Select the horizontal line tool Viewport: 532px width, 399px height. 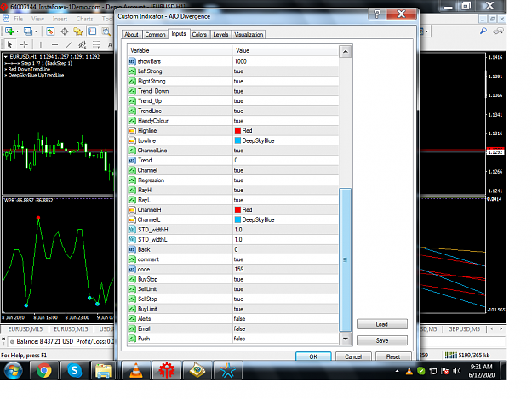coord(54,44)
